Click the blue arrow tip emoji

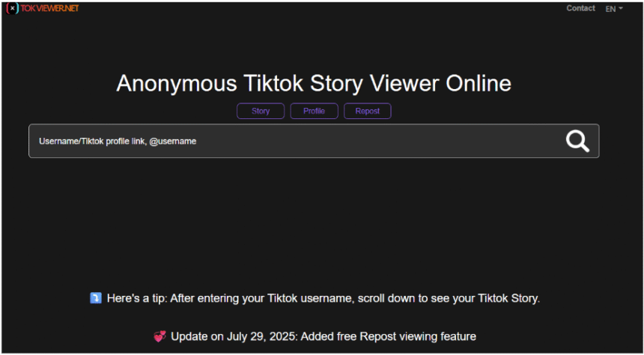pyautogui.click(x=95, y=298)
